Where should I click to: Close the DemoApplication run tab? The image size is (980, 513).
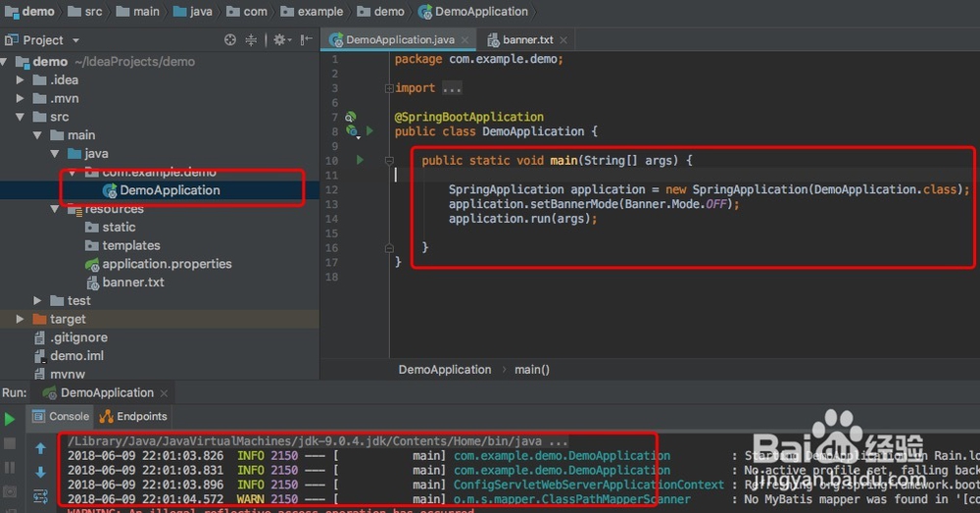click(x=164, y=393)
